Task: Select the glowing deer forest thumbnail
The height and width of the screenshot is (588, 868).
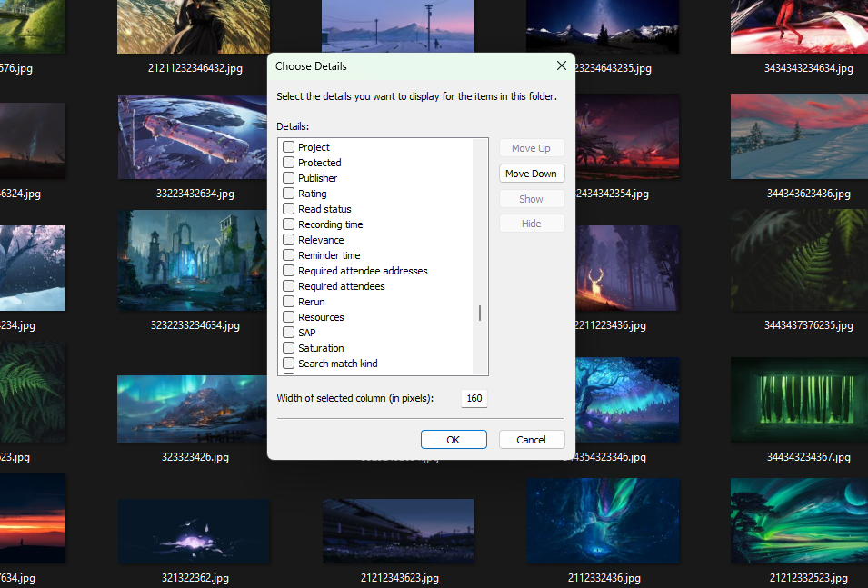Action: (x=627, y=268)
